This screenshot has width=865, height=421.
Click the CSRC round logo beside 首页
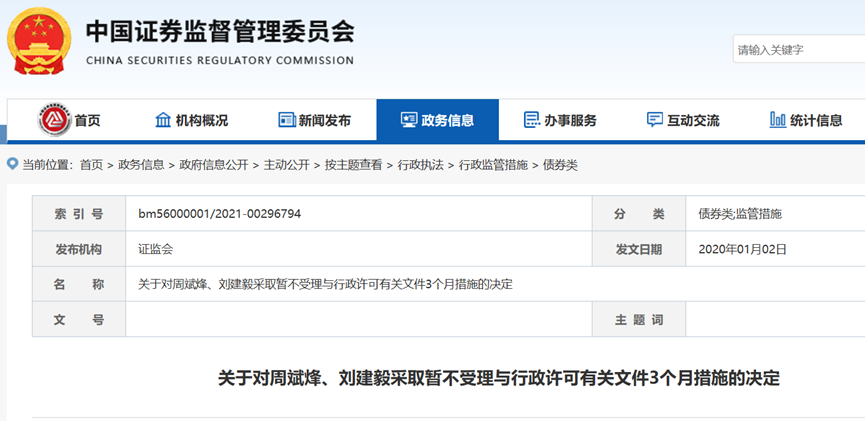[x=54, y=120]
